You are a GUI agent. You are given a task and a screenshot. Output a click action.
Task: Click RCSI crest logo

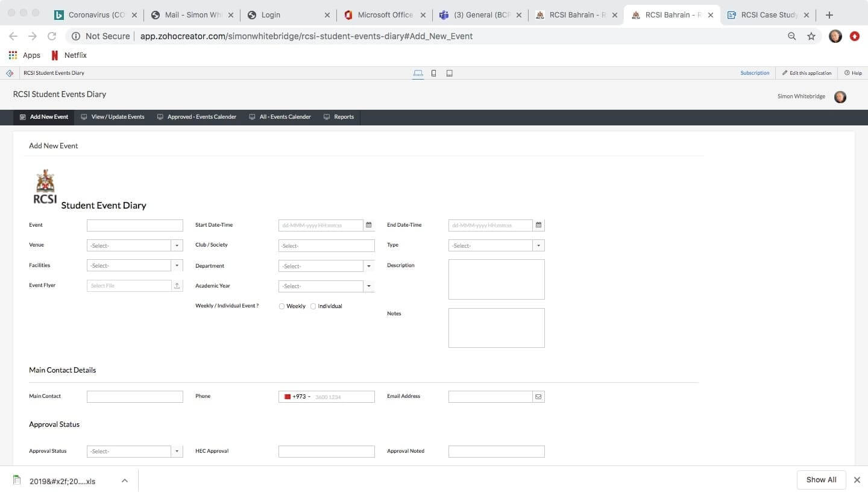pos(45,186)
